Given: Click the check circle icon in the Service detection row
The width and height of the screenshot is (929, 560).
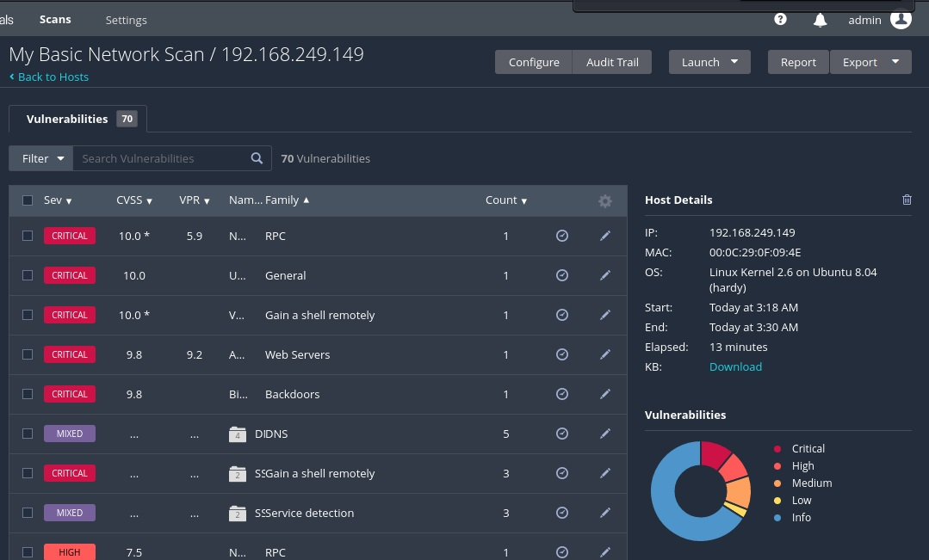Looking at the screenshot, I should (x=562, y=513).
